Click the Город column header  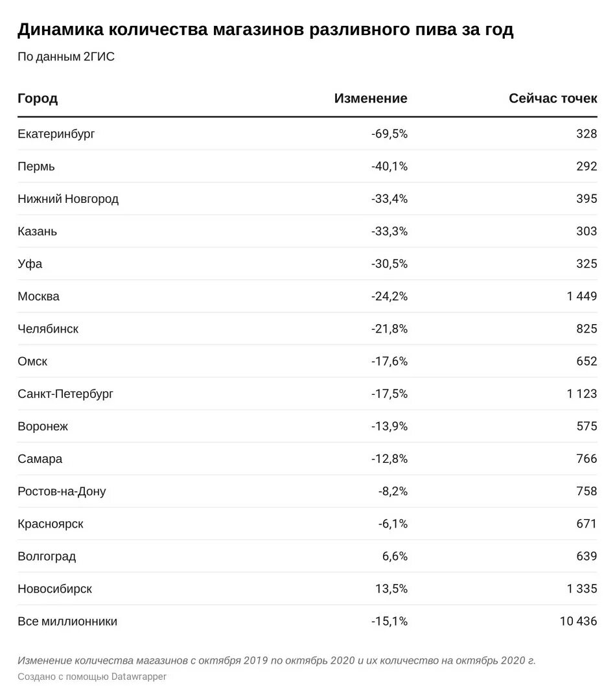point(38,99)
